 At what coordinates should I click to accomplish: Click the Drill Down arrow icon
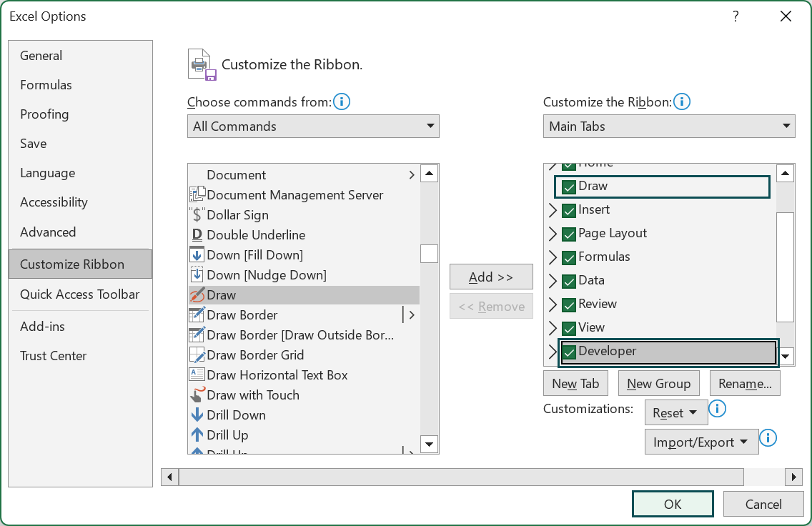click(x=197, y=415)
